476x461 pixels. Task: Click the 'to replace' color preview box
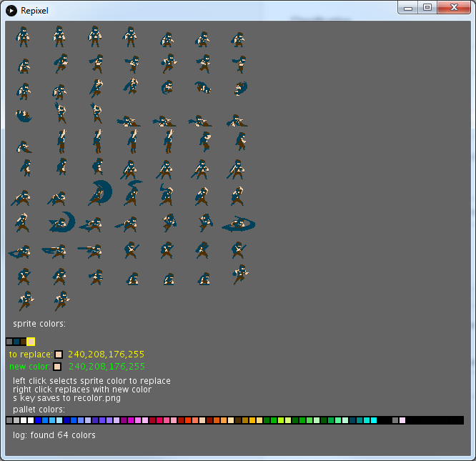click(x=59, y=355)
